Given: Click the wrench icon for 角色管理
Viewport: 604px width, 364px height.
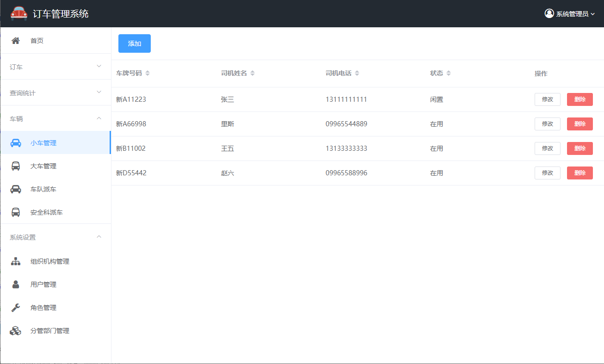Looking at the screenshot, I should (x=16, y=308).
